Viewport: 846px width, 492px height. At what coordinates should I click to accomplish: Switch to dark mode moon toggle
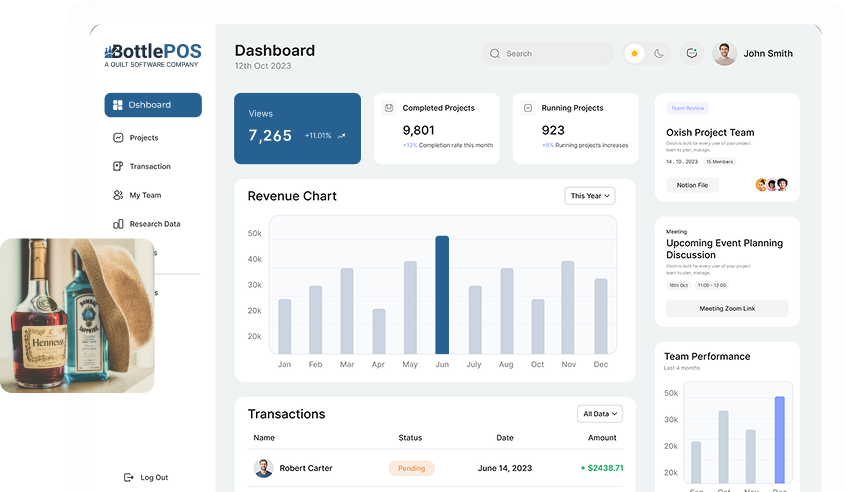(x=659, y=54)
